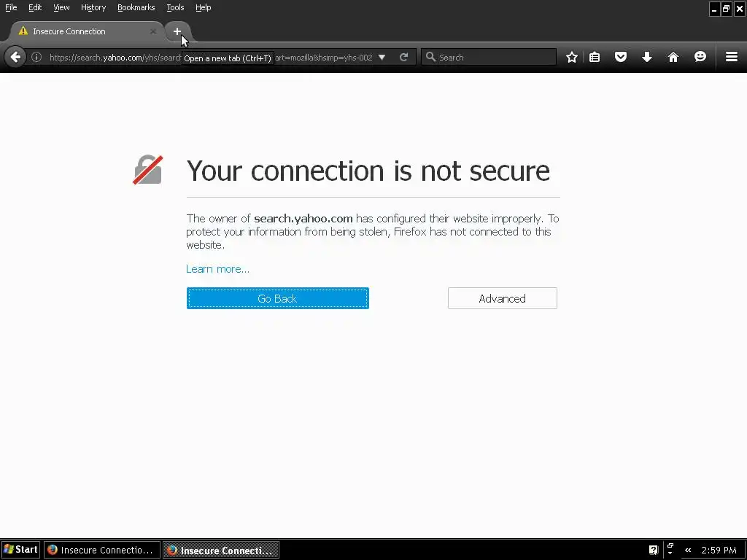This screenshot has width=747, height=560.
Task: Click the help question mark tray icon
Action: [653, 550]
